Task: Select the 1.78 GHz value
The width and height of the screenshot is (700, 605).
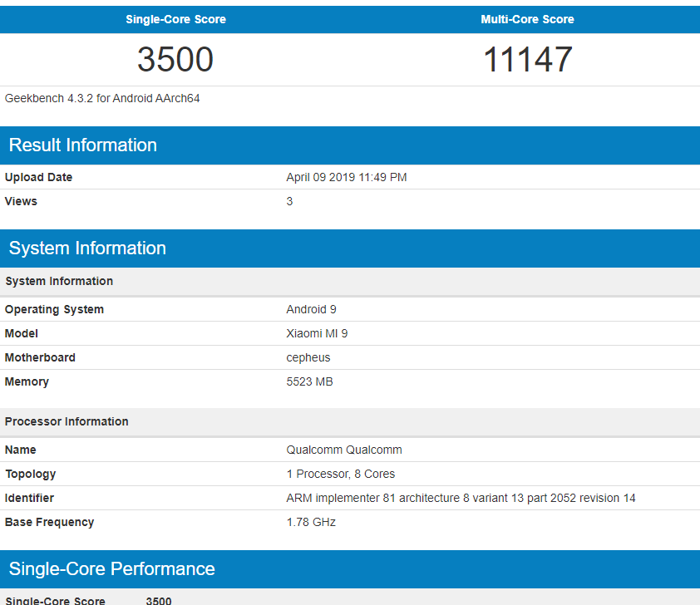Action: coord(311,522)
